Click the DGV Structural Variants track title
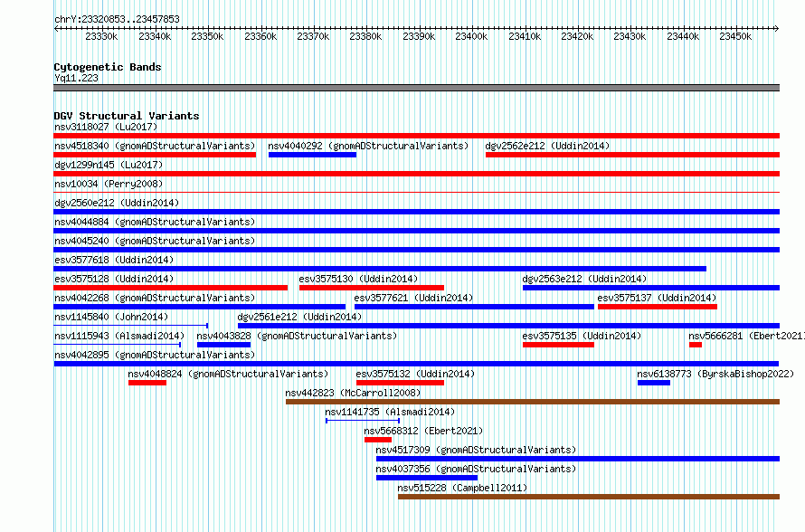Image resolution: width=805 pixels, height=532 pixels. point(127,116)
